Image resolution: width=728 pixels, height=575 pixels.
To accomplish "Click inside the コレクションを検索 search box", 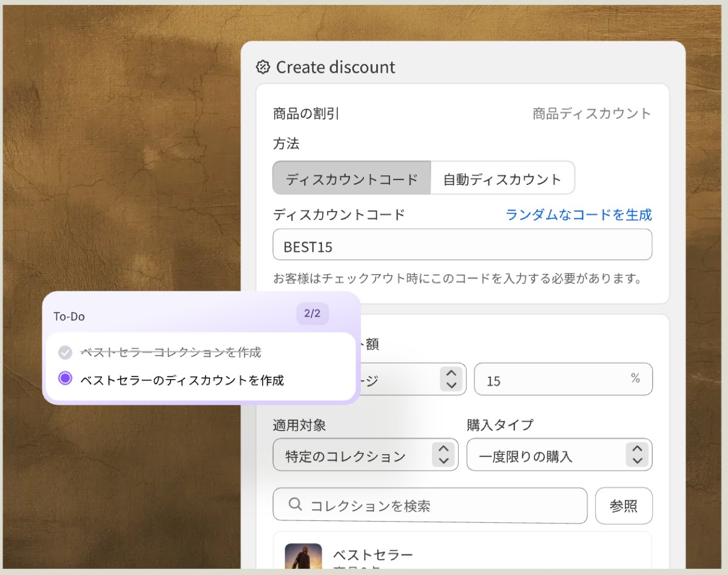I will [437, 505].
